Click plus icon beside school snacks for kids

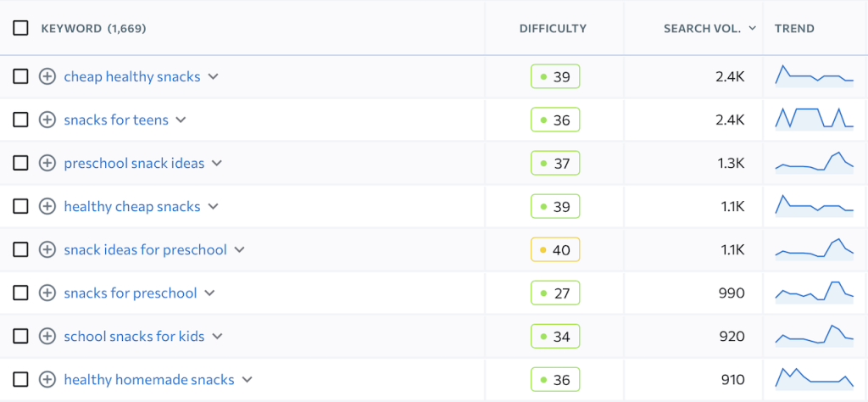47,336
